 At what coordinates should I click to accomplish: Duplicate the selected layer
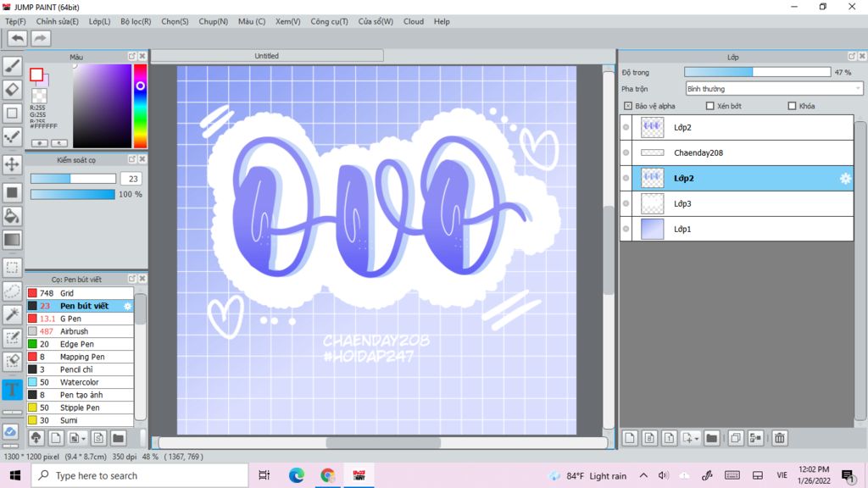pyautogui.click(x=736, y=438)
